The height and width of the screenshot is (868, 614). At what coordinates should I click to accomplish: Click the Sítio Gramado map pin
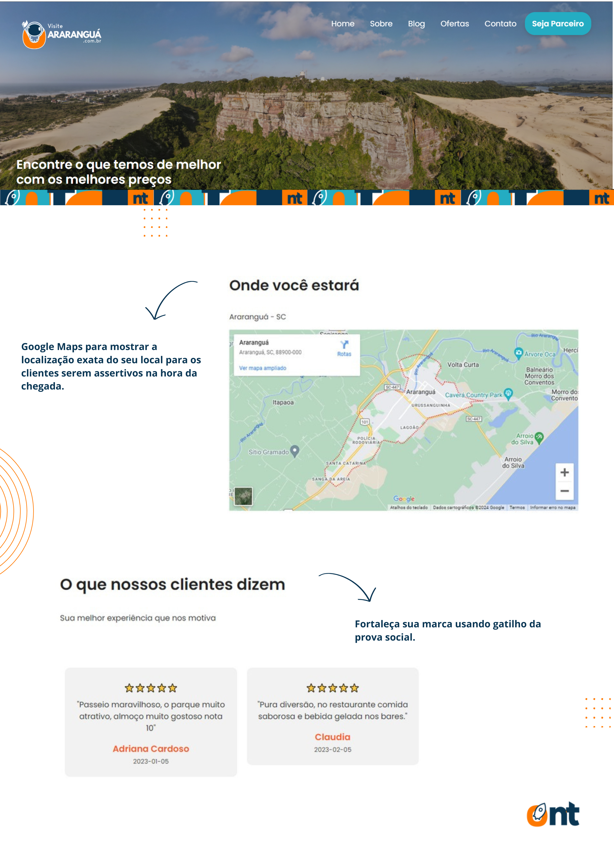(295, 450)
